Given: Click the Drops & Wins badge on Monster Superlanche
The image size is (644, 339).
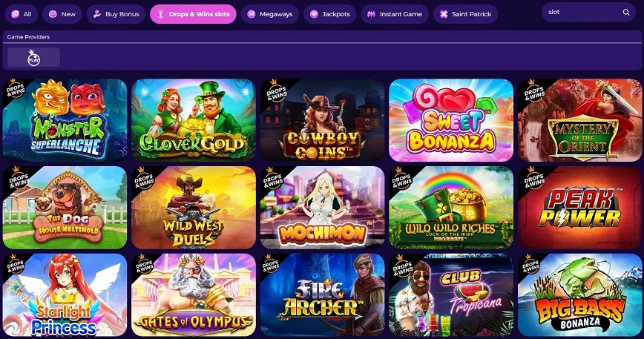Looking at the screenshot, I should tap(15, 89).
